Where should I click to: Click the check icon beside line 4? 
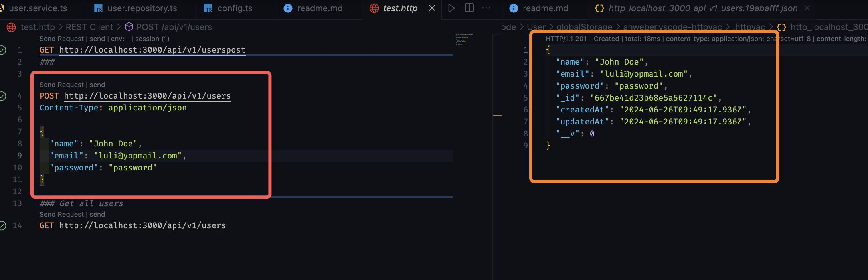coord(3,96)
